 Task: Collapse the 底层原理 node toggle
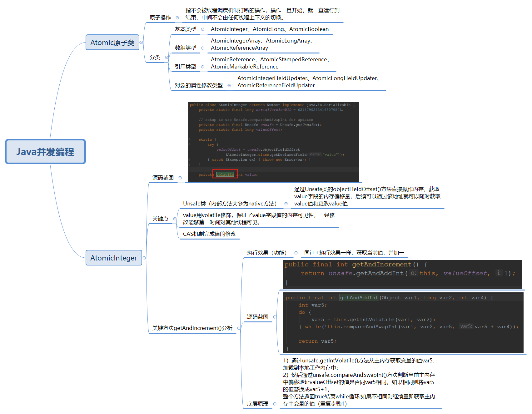(x=275, y=404)
